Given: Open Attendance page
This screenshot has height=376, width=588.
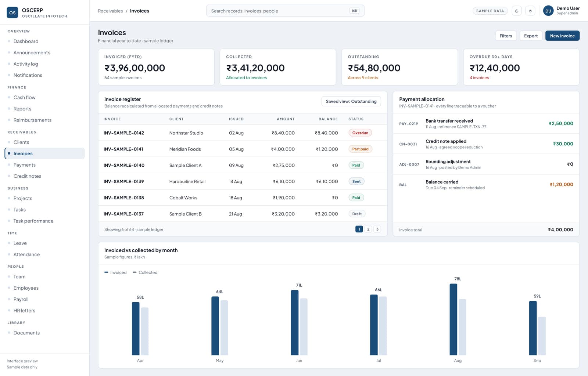Looking at the screenshot, I should click(44, 255).
